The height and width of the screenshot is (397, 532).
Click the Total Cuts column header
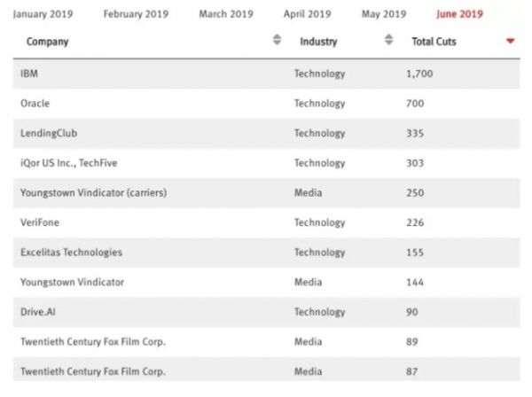434,42
